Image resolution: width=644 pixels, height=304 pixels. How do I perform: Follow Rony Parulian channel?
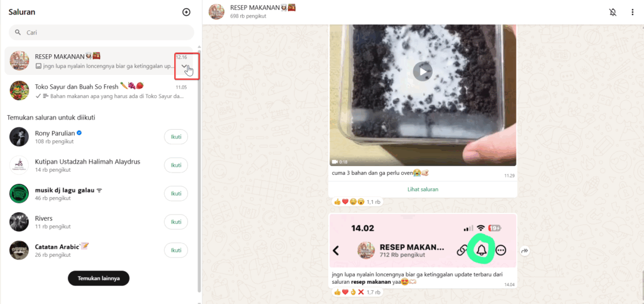tap(176, 137)
